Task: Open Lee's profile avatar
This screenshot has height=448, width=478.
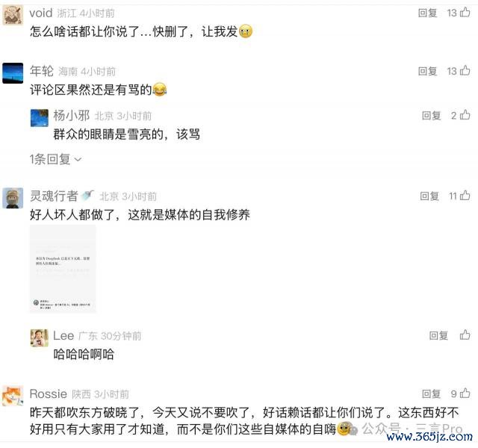Action: [x=40, y=338]
